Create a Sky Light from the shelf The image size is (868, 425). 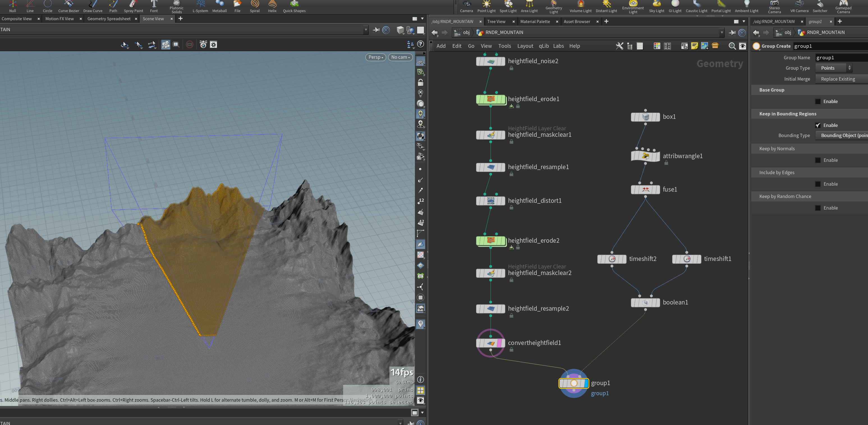coord(656,6)
